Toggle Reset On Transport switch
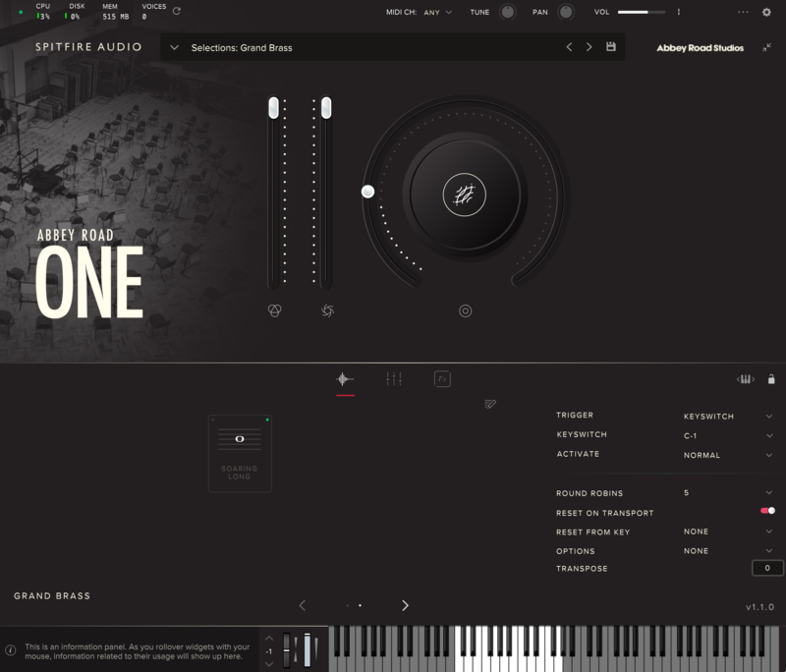 [x=767, y=511]
